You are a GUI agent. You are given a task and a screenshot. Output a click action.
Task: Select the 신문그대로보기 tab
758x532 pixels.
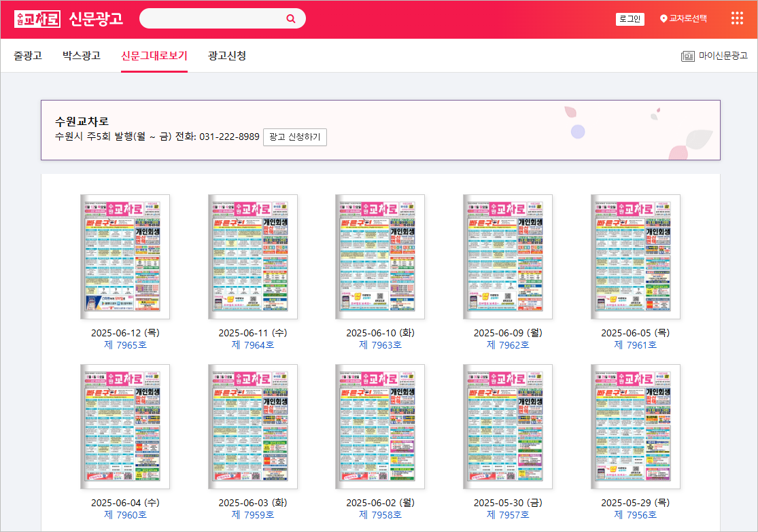click(154, 56)
